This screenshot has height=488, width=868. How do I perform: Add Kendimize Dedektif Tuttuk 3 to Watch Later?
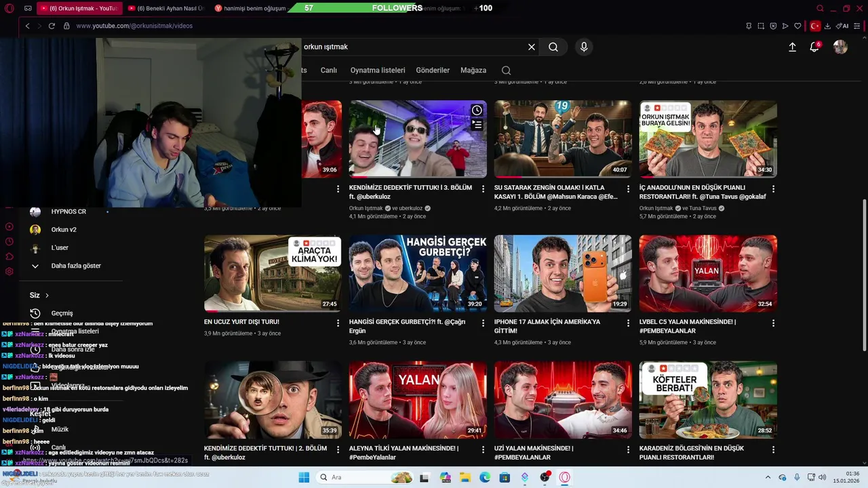pyautogui.click(x=477, y=110)
